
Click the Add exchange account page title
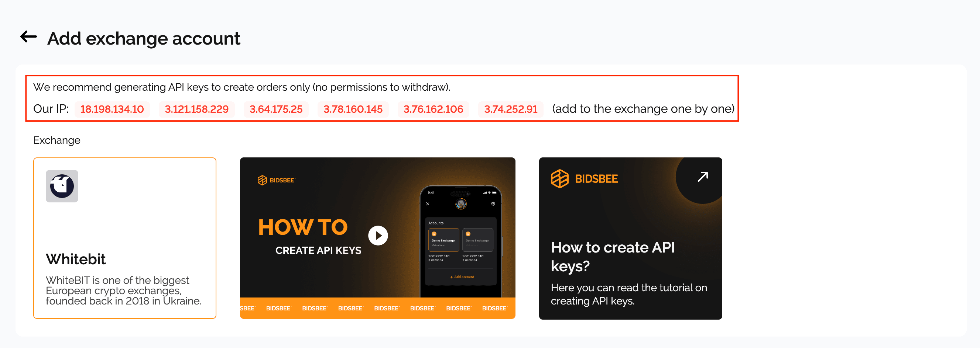(x=143, y=38)
